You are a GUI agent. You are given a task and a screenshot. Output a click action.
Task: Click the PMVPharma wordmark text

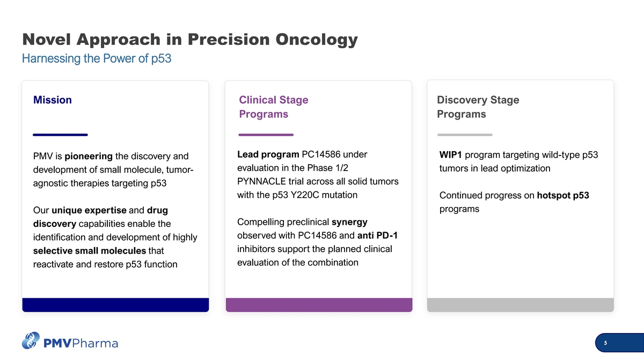coord(80,343)
